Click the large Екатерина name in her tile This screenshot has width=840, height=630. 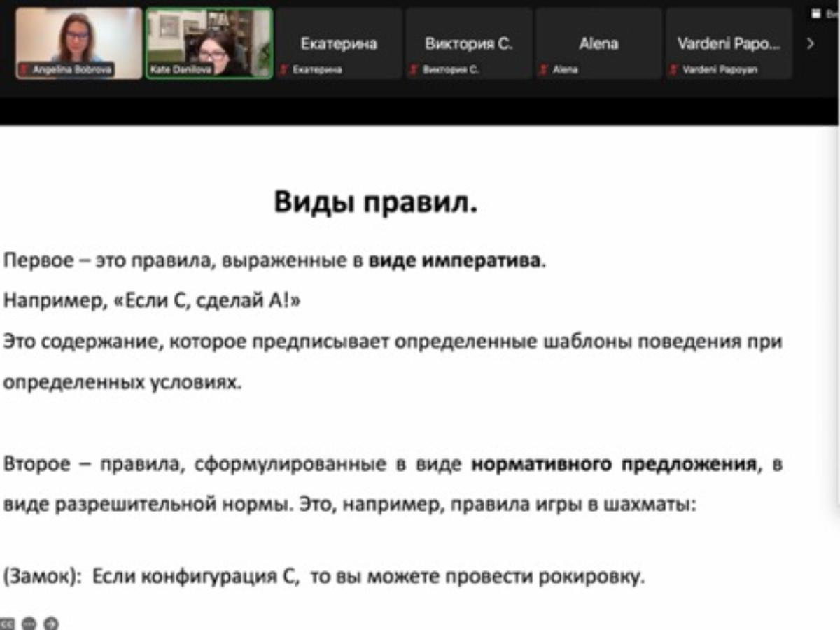[339, 43]
